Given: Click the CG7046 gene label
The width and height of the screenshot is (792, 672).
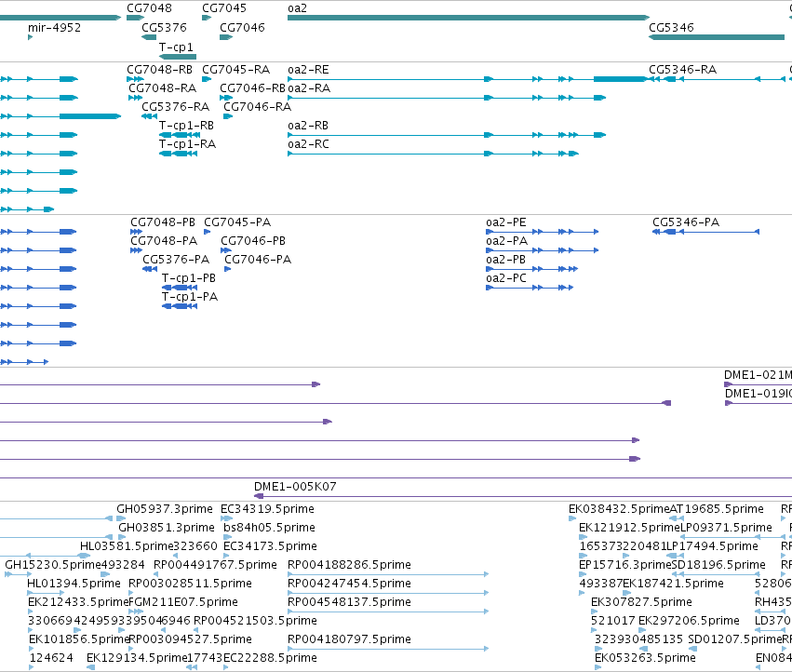Looking at the screenshot, I should pyautogui.click(x=242, y=27).
